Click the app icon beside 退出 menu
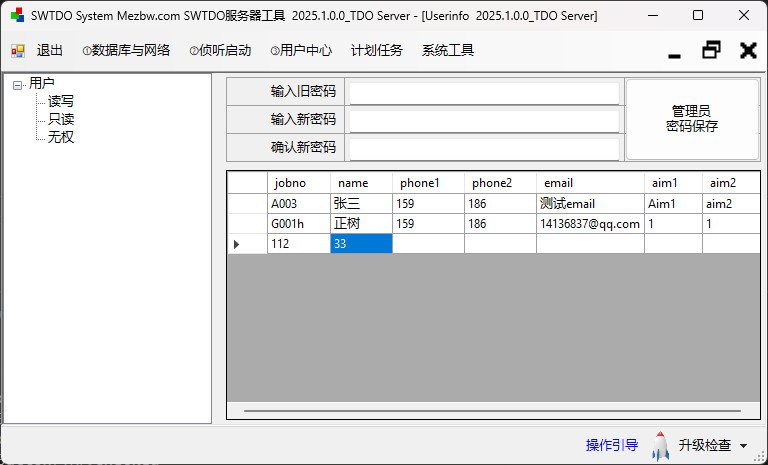 (x=18, y=51)
